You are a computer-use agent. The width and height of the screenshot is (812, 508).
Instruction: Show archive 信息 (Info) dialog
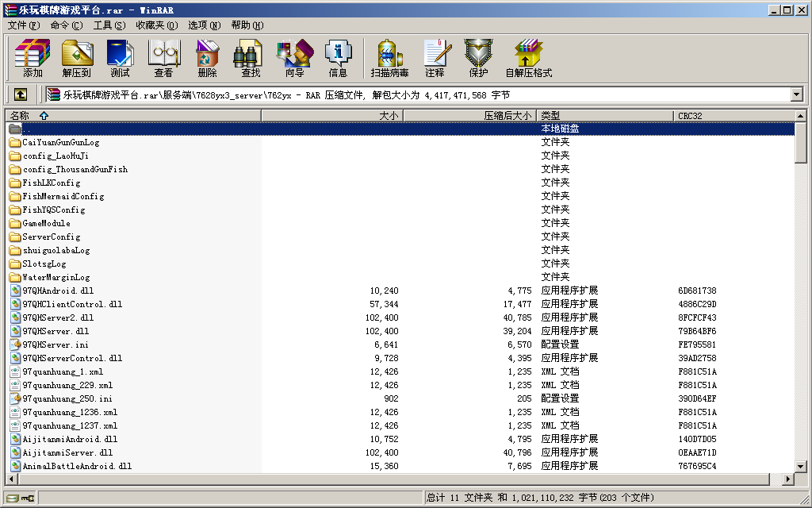338,58
